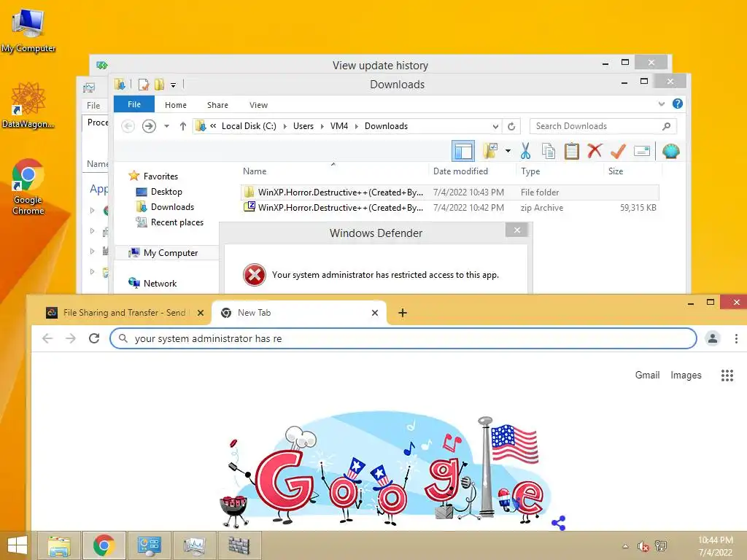
Task: Click Local Disk (C:) in breadcrumb
Action: (x=249, y=126)
